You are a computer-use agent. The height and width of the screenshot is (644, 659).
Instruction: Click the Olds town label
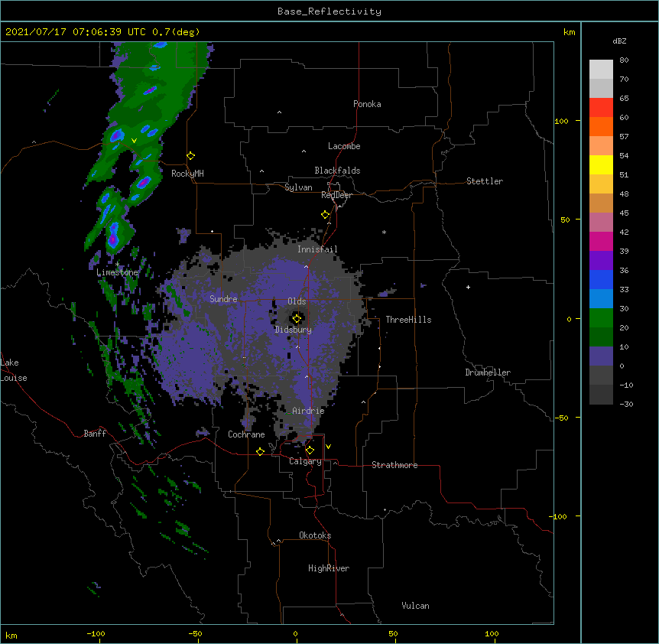click(x=297, y=301)
